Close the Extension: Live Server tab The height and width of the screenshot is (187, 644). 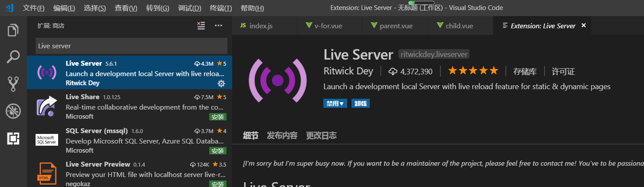pyautogui.click(x=584, y=26)
